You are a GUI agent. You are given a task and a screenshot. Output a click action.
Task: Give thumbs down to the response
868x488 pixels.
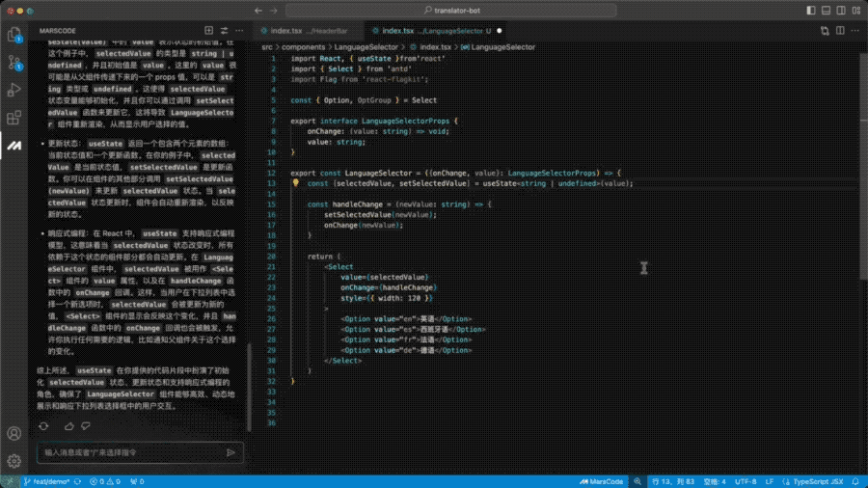pos(86,426)
